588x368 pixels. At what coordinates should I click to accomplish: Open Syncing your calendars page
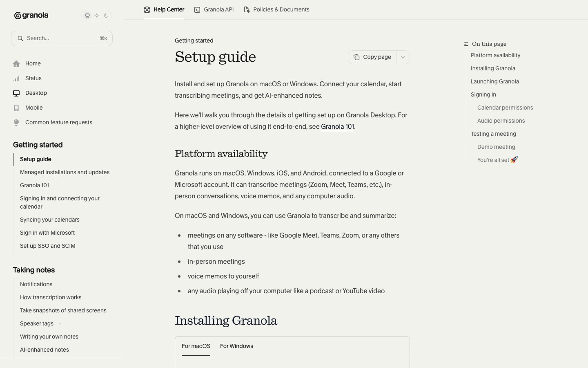point(50,220)
